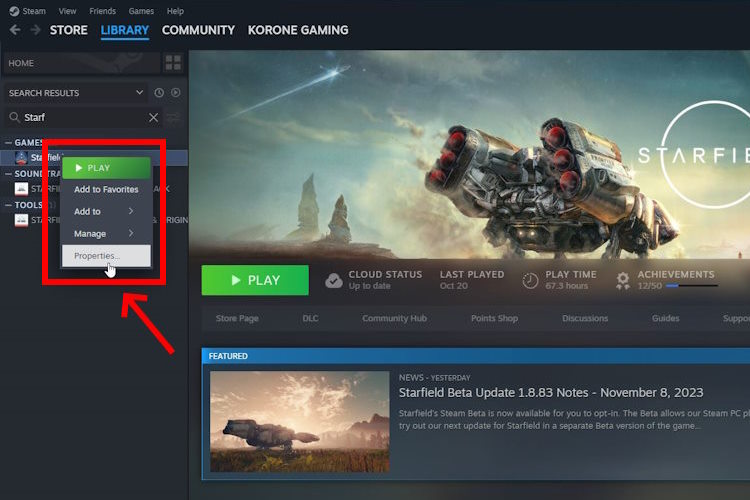Open the Discussions link
The image size is (750, 500).
585,318
